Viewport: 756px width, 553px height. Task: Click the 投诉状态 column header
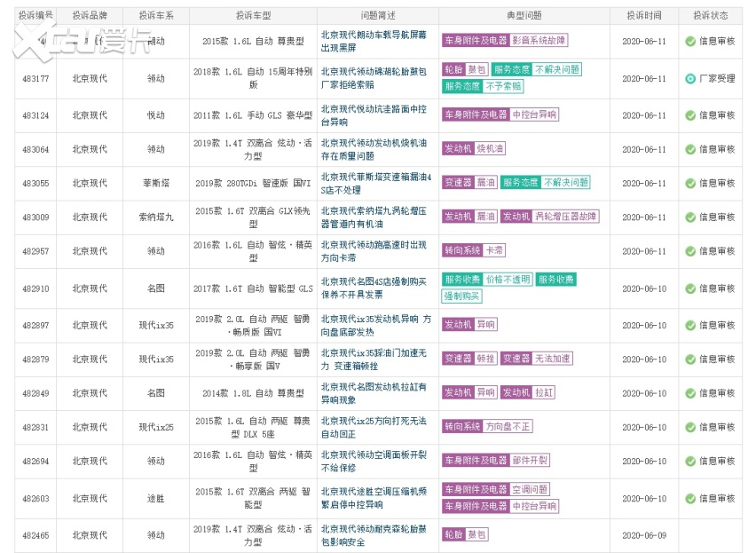coord(711,15)
